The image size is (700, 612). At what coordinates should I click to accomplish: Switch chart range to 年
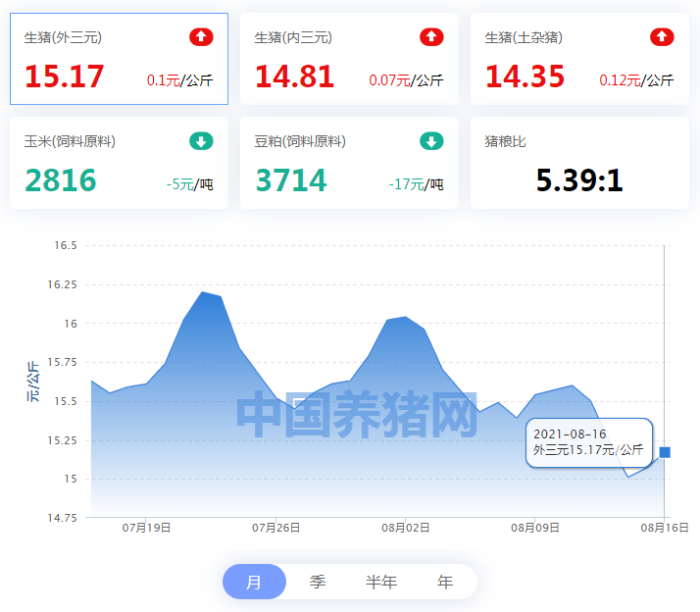445,582
